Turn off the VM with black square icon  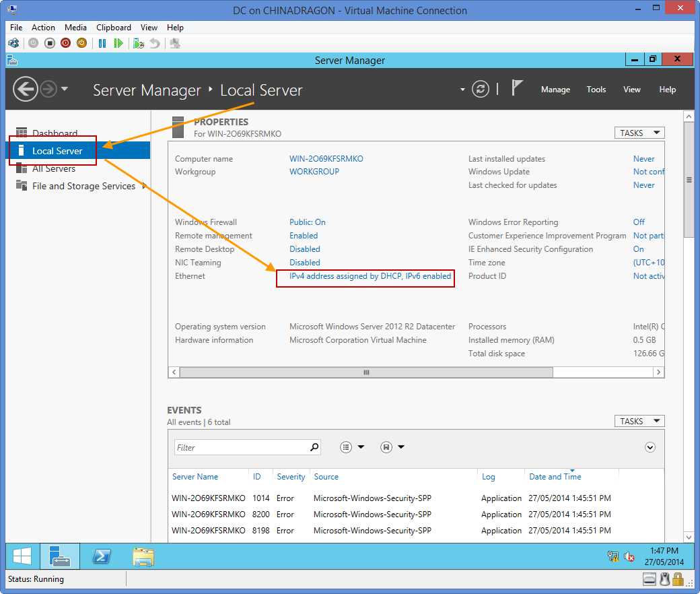coord(50,43)
